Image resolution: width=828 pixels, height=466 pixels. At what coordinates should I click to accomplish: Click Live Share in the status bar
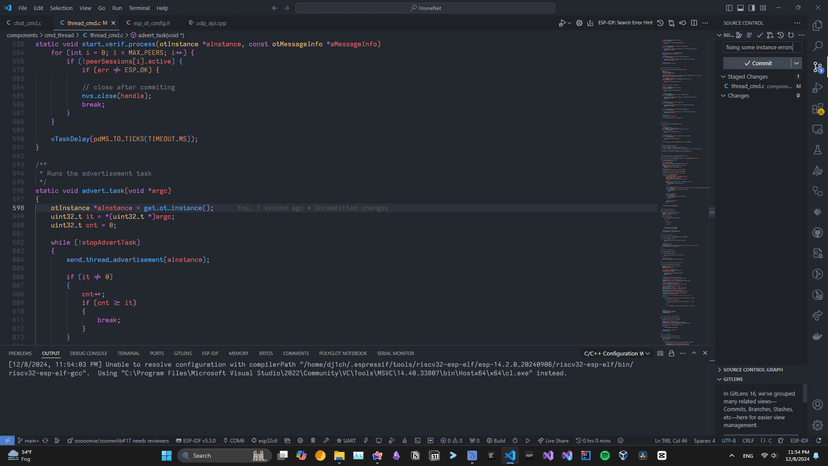click(x=553, y=440)
